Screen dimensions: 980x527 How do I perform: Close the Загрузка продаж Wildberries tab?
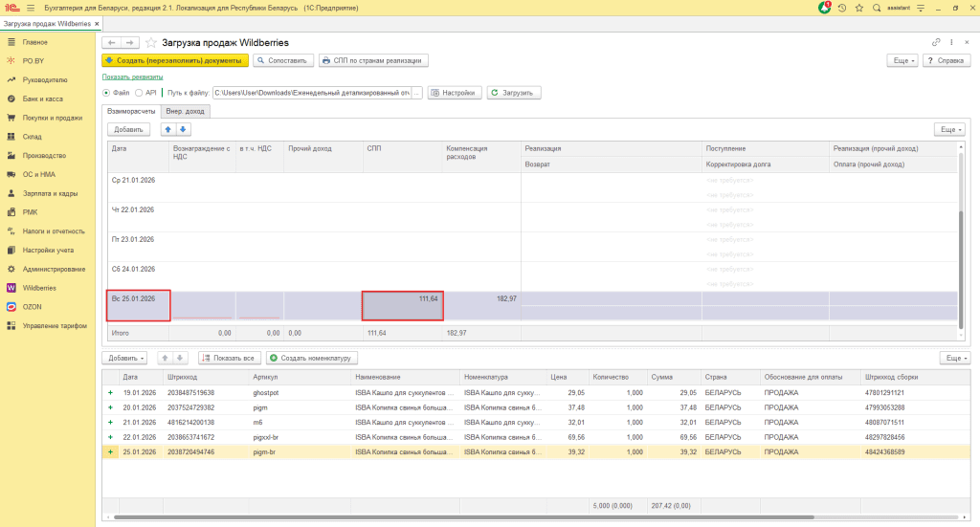pos(97,24)
